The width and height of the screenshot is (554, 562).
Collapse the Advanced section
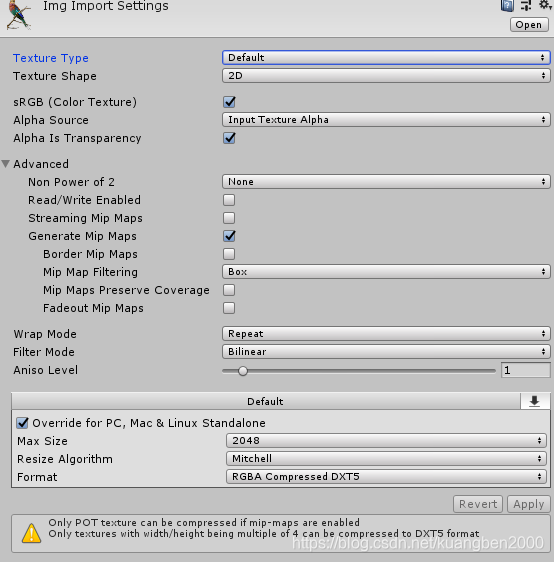point(5,164)
